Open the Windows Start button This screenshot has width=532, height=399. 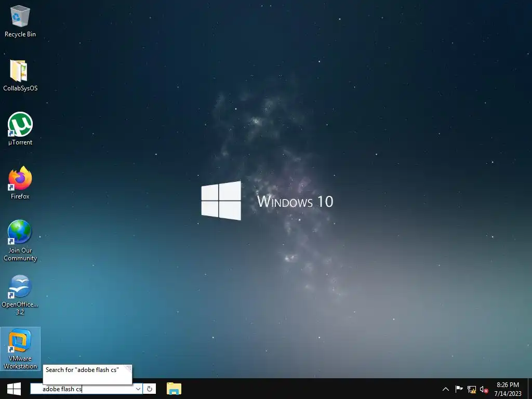pos(14,389)
